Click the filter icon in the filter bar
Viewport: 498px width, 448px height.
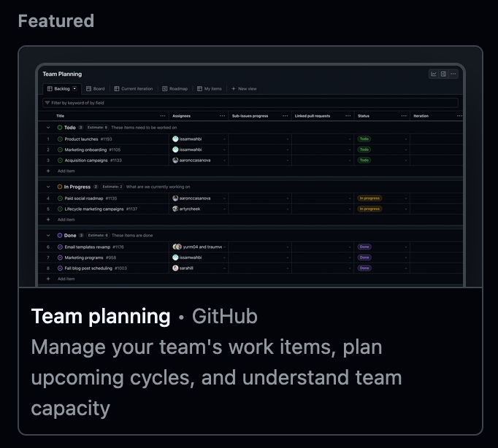(47, 103)
